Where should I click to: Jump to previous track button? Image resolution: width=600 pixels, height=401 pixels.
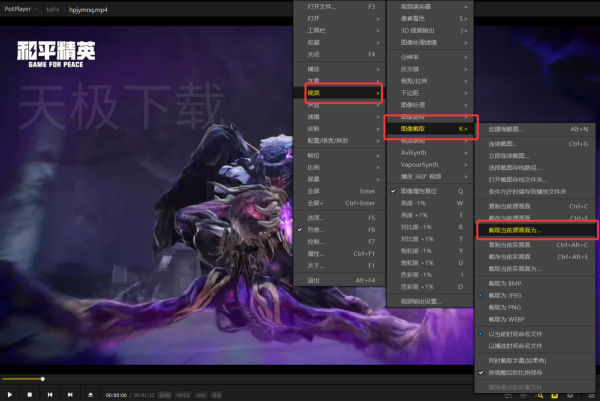(x=50, y=394)
